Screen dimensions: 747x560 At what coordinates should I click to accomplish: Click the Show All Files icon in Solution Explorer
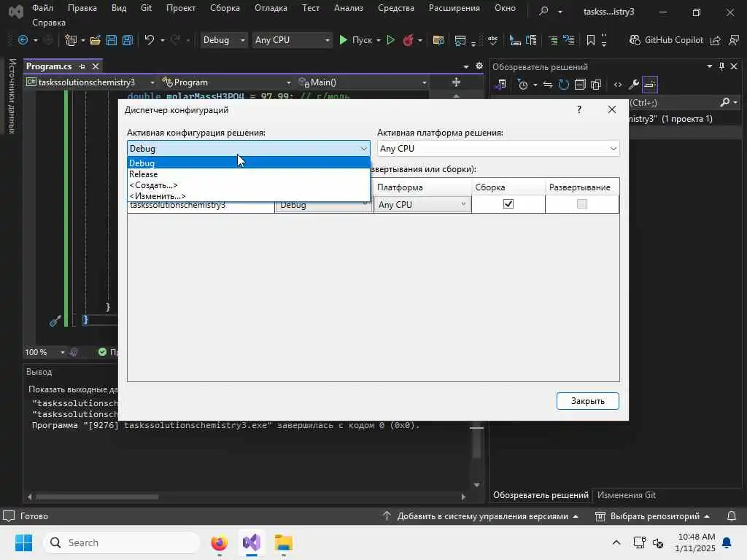click(596, 85)
